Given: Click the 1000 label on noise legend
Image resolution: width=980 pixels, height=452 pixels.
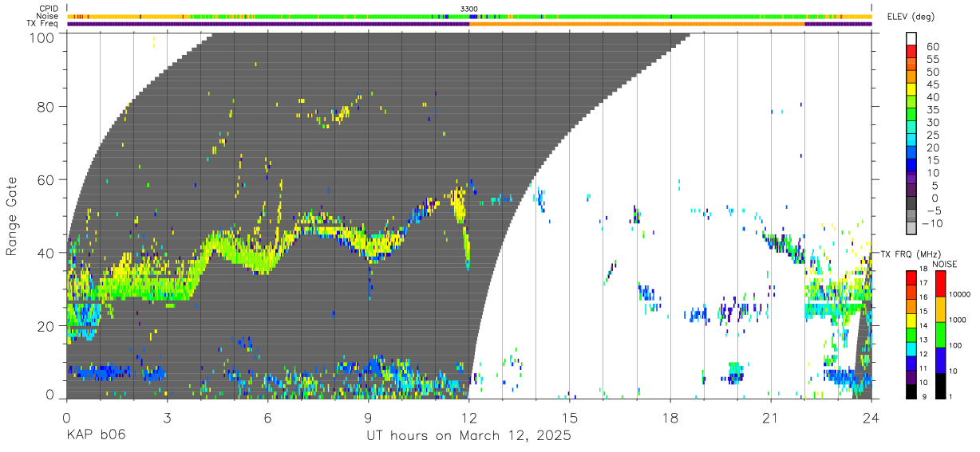Looking at the screenshot, I should pos(958,320).
